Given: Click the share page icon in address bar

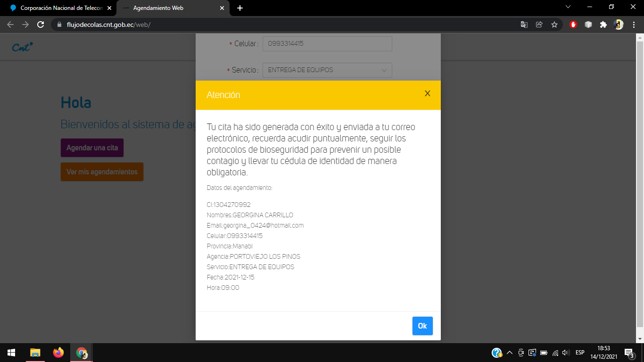Looking at the screenshot, I should (x=539, y=25).
